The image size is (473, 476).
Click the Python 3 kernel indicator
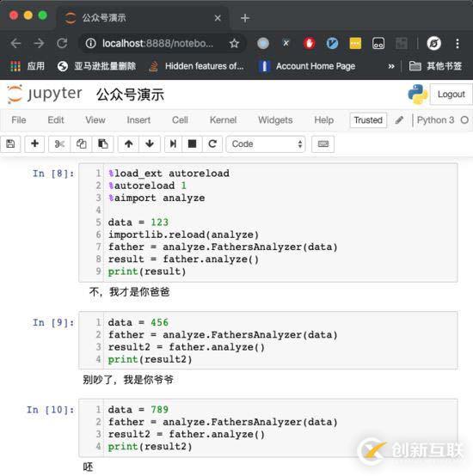(435, 120)
